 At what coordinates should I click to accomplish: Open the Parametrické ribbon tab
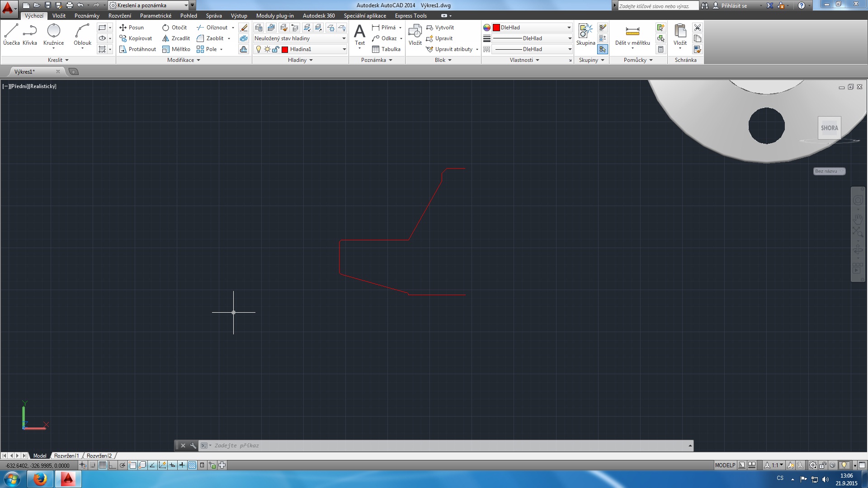pyautogui.click(x=156, y=16)
